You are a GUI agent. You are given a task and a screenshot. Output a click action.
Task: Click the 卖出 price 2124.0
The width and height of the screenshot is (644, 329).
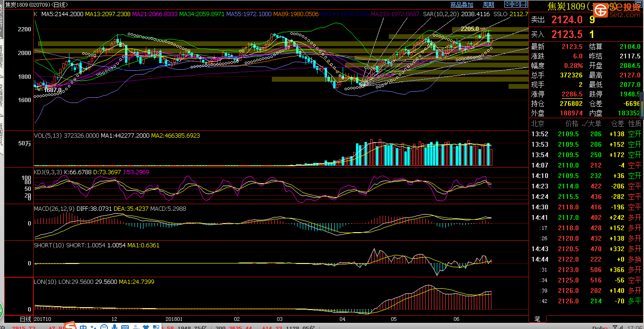click(x=567, y=20)
